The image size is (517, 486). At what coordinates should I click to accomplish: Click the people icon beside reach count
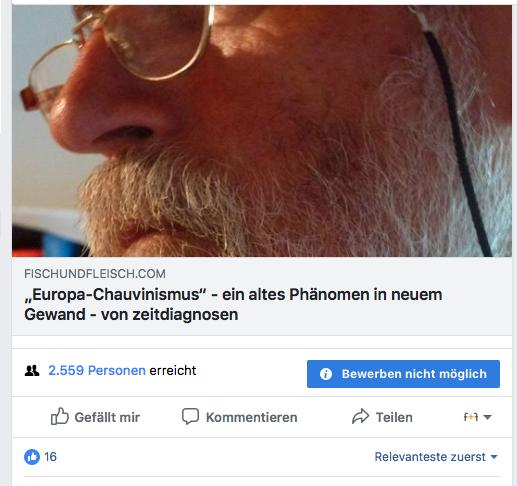point(32,371)
